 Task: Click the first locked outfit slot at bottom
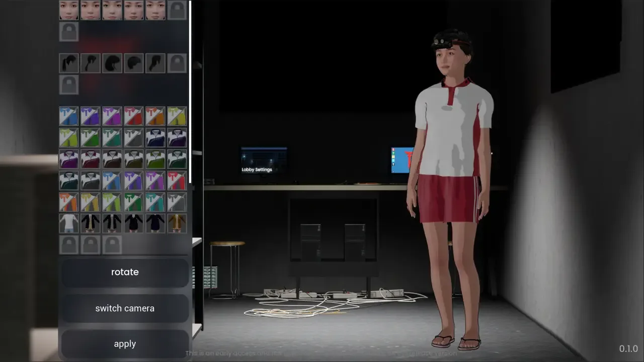click(69, 245)
